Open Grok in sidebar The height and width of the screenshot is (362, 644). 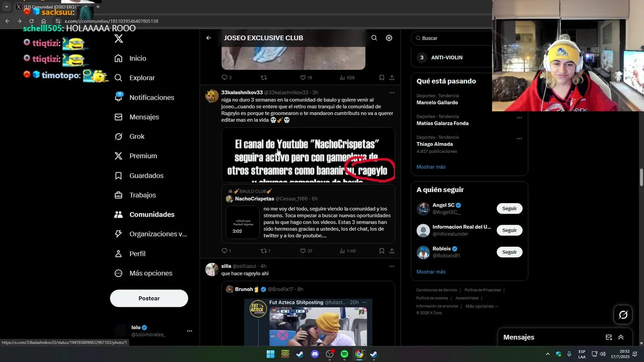pos(129,136)
